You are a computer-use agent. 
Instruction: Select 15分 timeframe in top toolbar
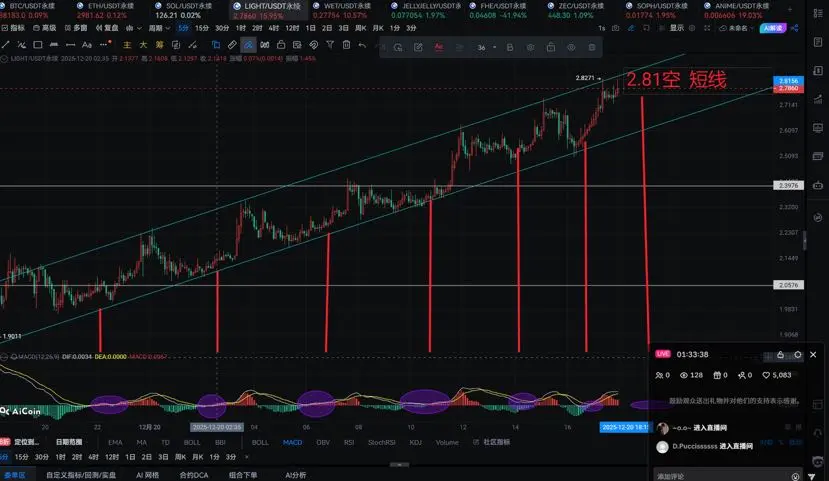pos(202,28)
